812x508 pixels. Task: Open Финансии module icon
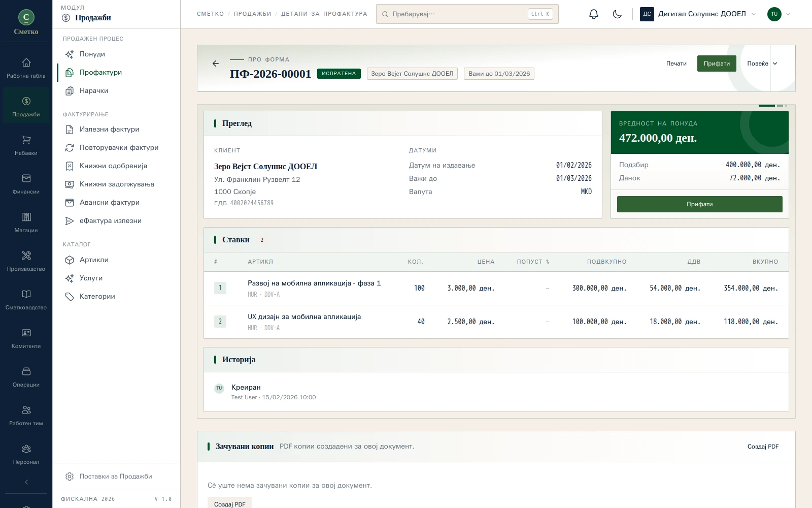[26, 184]
